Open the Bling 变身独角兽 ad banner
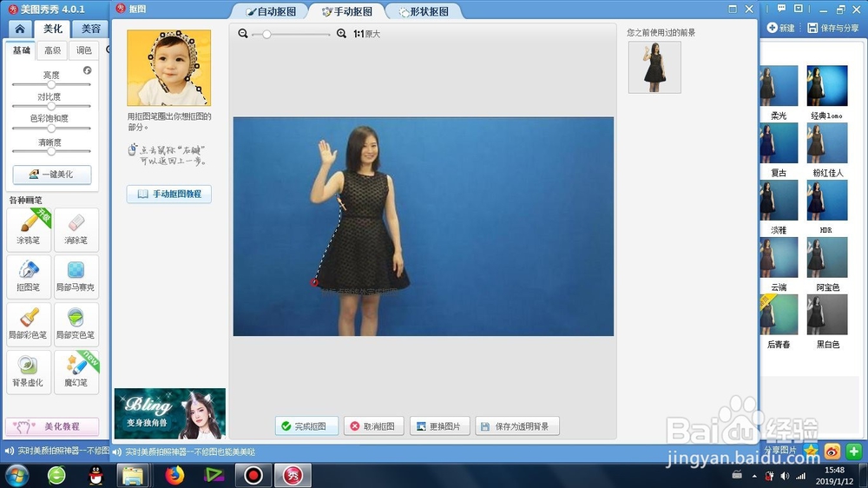868x488 pixels. tap(170, 414)
